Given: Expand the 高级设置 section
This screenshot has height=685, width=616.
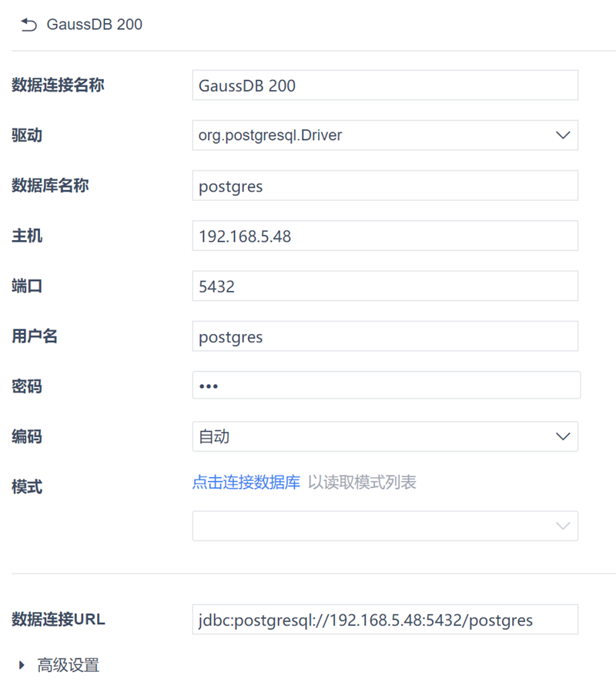Looking at the screenshot, I should click(x=60, y=665).
